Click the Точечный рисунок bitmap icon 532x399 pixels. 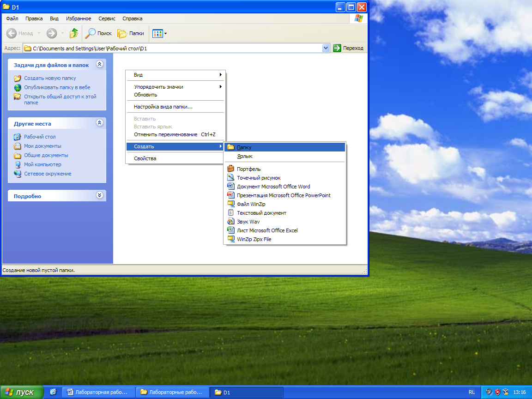point(231,177)
